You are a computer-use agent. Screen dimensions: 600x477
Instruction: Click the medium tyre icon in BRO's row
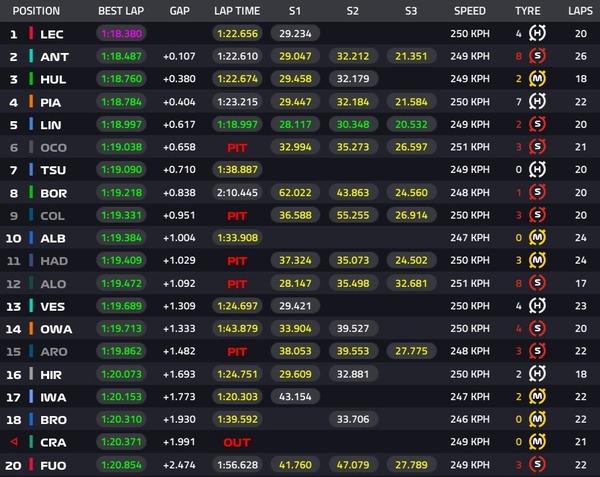point(537,419)
